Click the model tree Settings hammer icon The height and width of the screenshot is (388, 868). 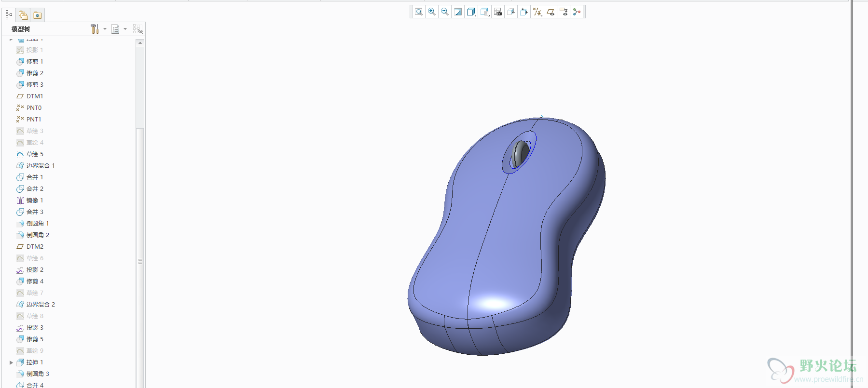click(x=95, y=29)
